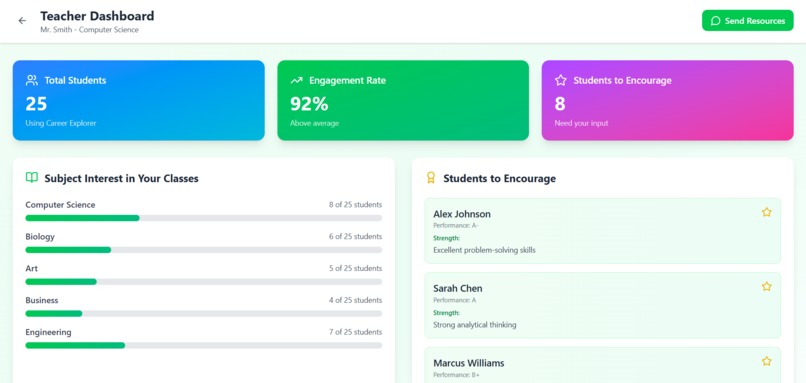This screenshot has width=806, height=383.
Task: Click the Business progress bar
Action: (204, 314)
